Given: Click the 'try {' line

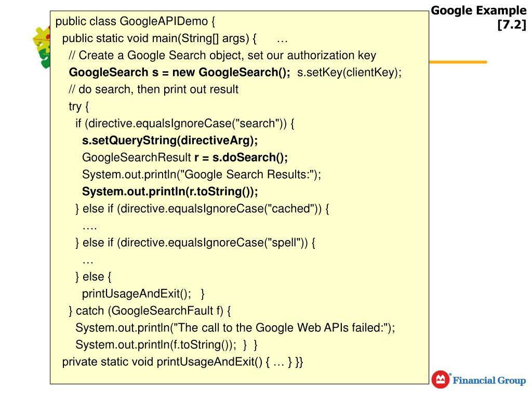Looking at the screenshot, I should click(x=79, y=107).
